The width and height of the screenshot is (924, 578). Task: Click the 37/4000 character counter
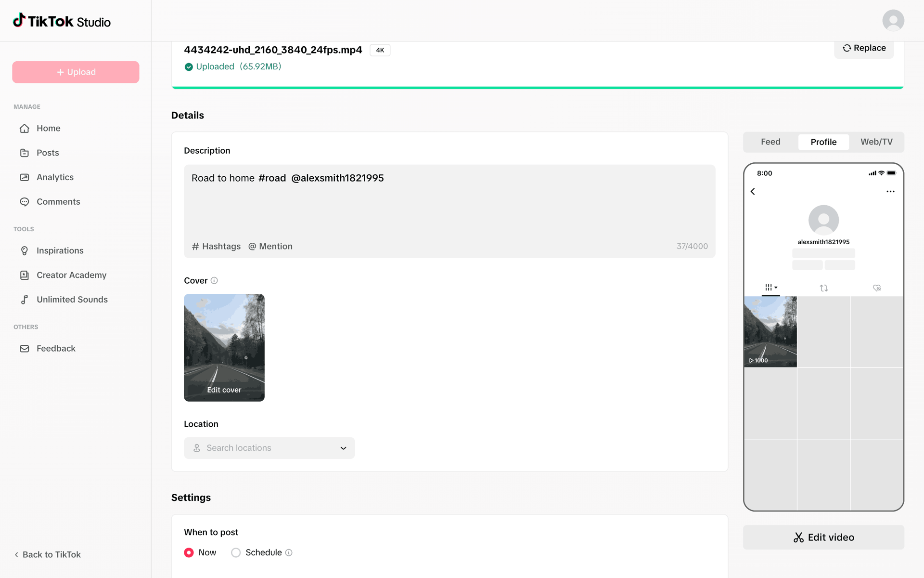pos(692,247)
